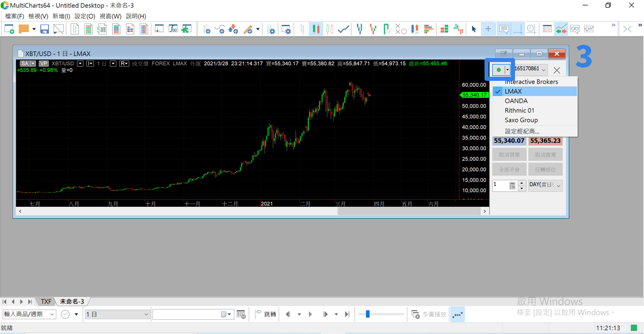Open the 檢視(V) menu
644x334 pixels.
pyautogui.click(x=38, y=16)
